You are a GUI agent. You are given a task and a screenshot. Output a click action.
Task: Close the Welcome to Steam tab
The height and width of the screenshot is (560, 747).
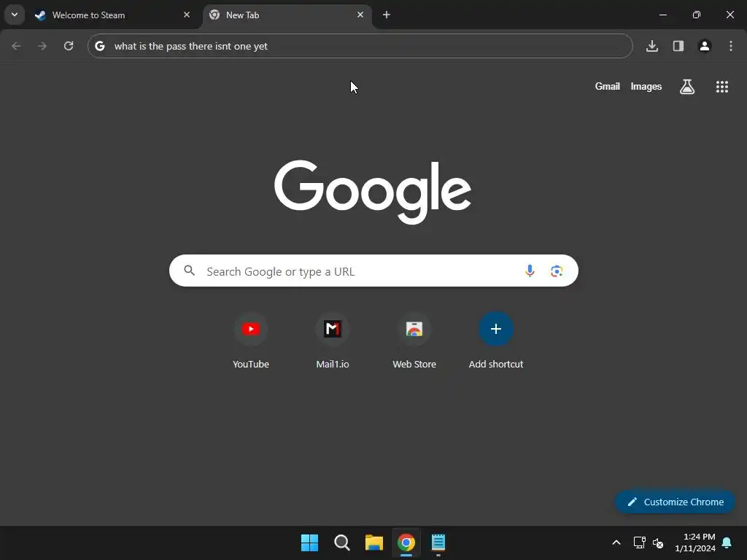[x=187, y=15]
